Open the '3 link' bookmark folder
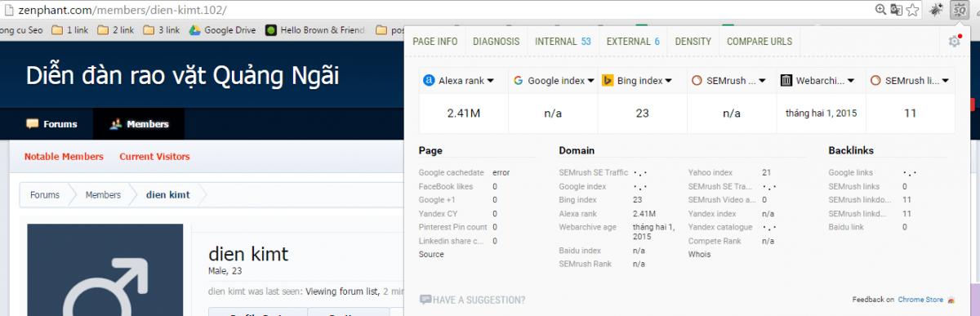This screenshot has width=980, height=316. coord(161,30)
